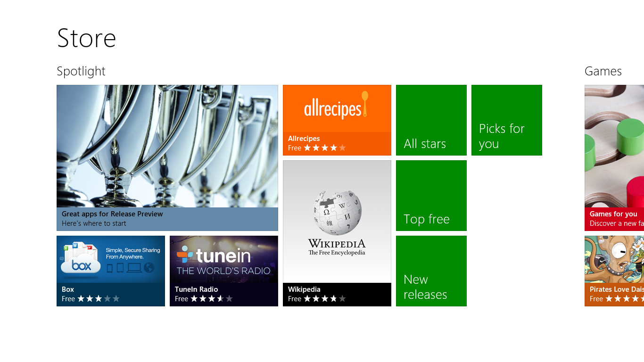Open Games for you featured tile
Screen dimensions: 644x362
(x=614, y=158)
